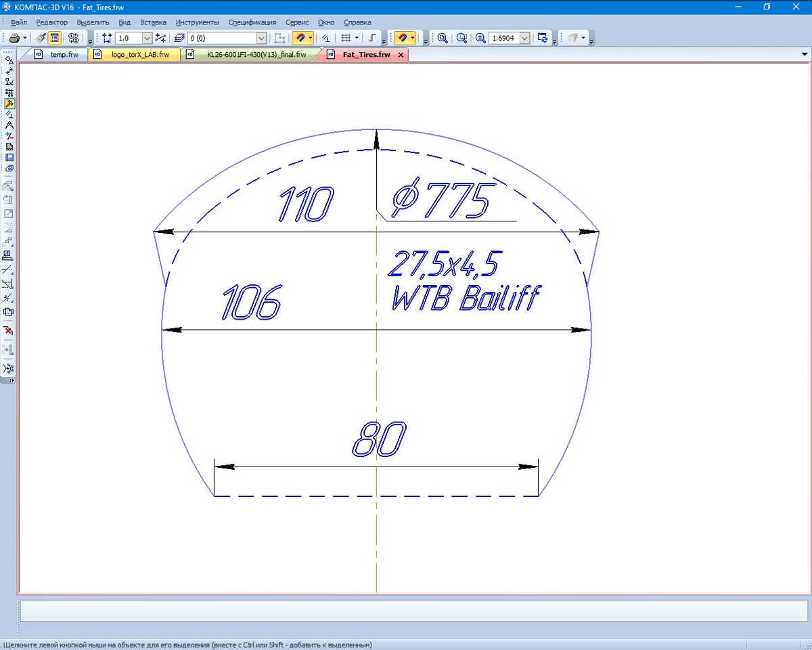Expand the second magnet snaps dropdown arrow
The height and width of the screenshot is (650, 812).
[x=413, y=39]
